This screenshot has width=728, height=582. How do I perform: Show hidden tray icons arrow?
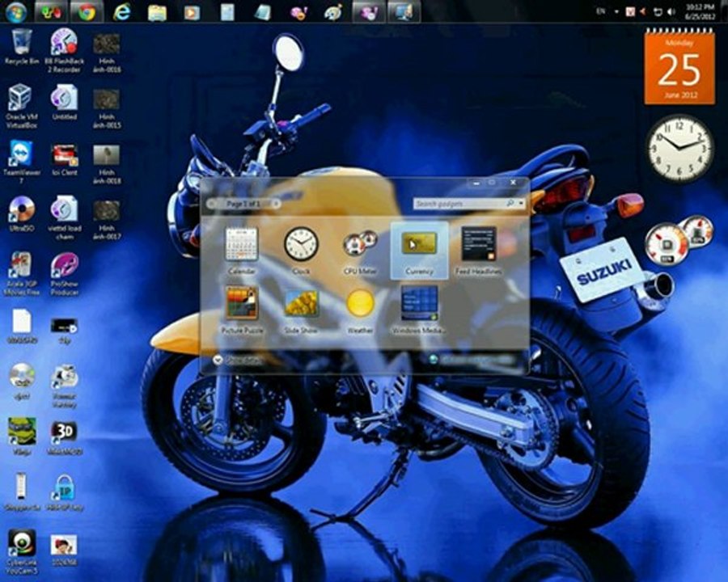[x=616, y=11]
